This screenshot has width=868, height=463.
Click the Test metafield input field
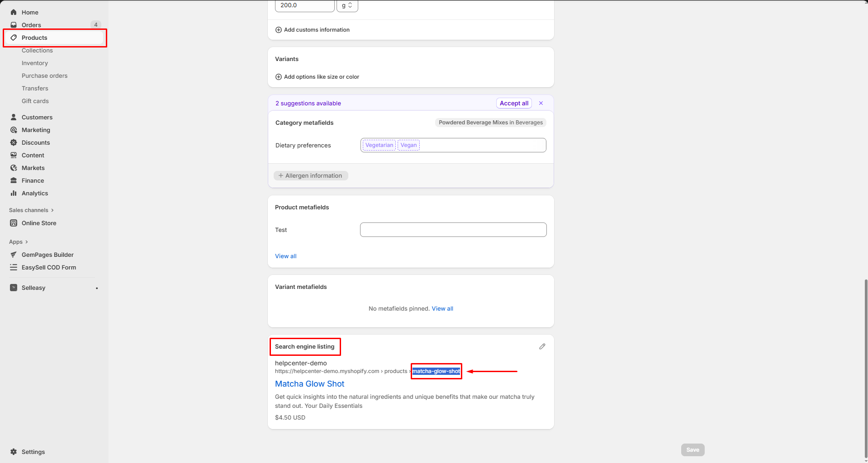tap(453, 230)
